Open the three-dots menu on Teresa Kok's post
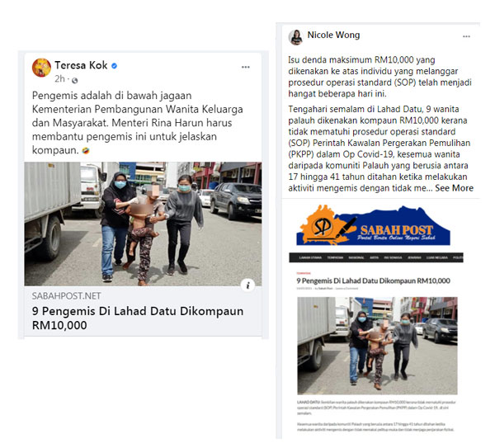495x448 pixels. (245, 67)
